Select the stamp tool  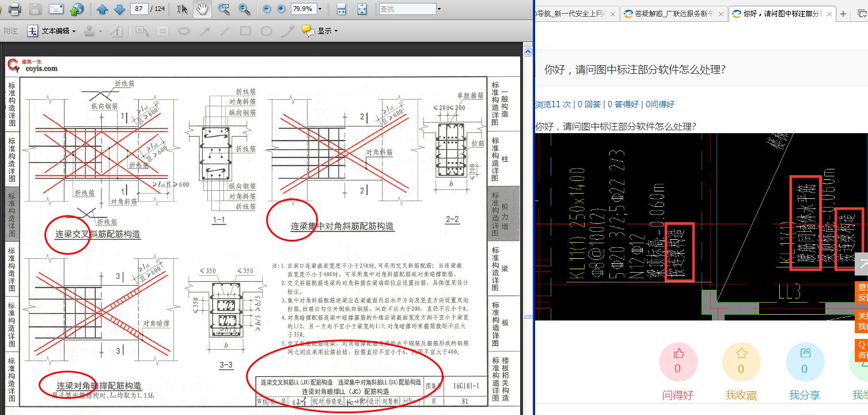(x=89, y=31)
